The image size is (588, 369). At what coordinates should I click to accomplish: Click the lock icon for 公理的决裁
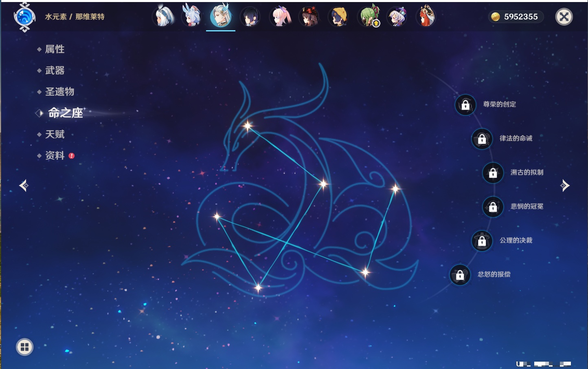tap(482, 241)
